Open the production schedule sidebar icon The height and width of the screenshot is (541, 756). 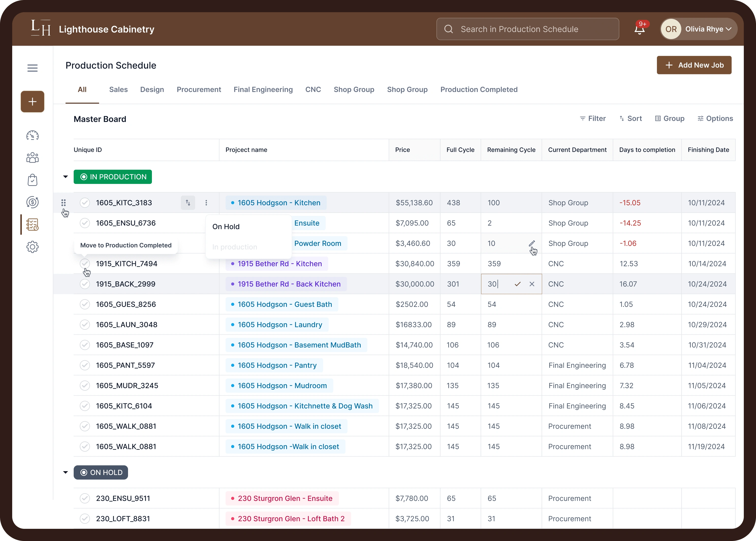point(32,225)
